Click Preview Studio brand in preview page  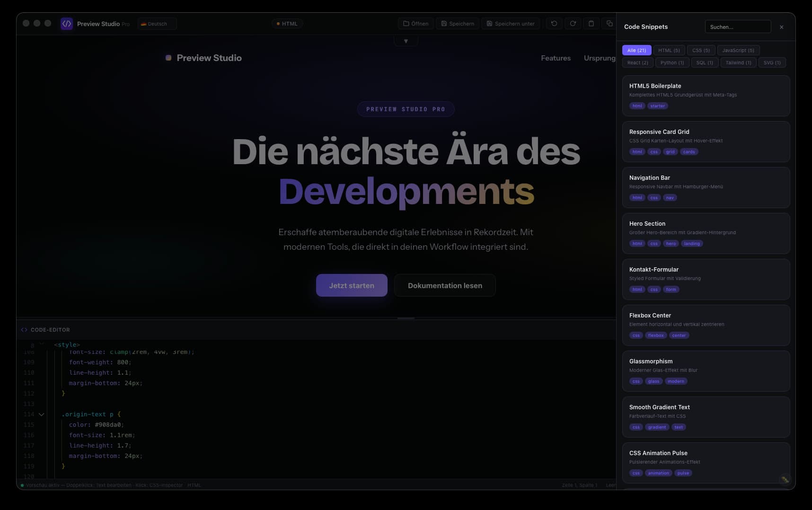(203, 58)
